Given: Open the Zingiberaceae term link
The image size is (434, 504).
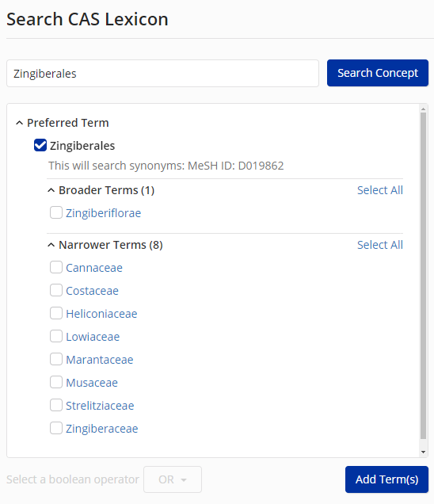Looking at the screenshot, I should point(102,429).
